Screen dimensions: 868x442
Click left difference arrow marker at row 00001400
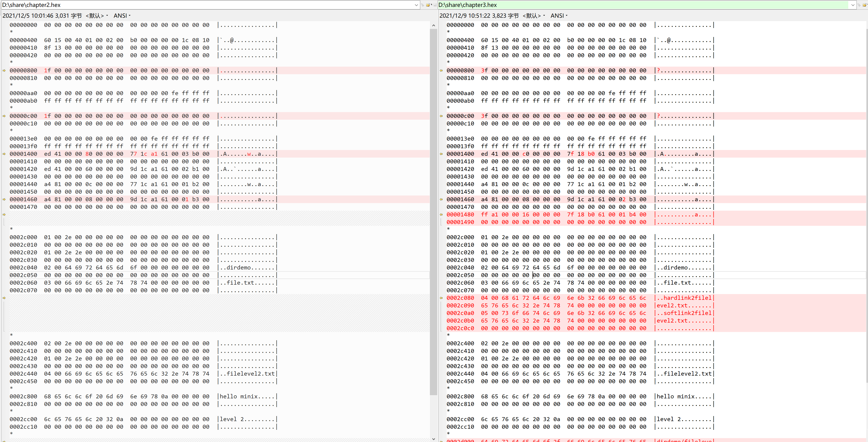(4, 154)
